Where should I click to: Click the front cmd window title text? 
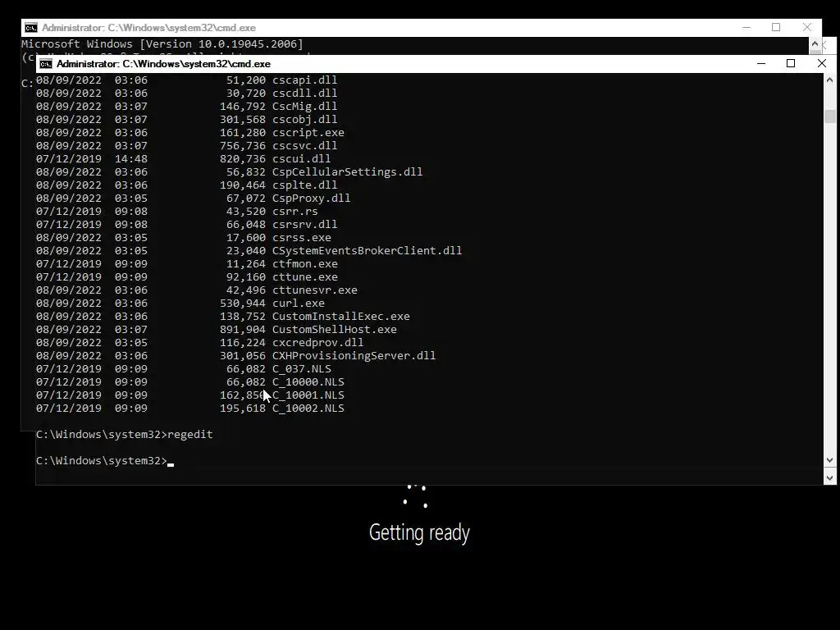tap(163, 64)
